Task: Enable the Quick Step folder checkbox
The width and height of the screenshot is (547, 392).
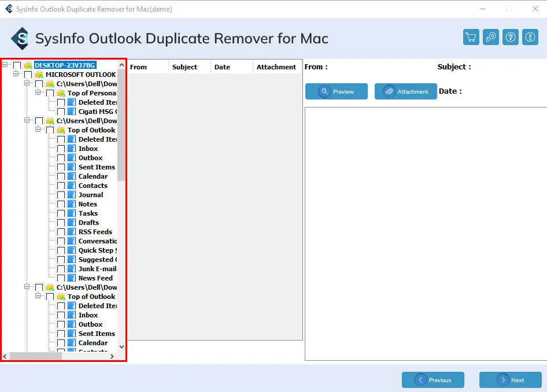Action: 61,250
